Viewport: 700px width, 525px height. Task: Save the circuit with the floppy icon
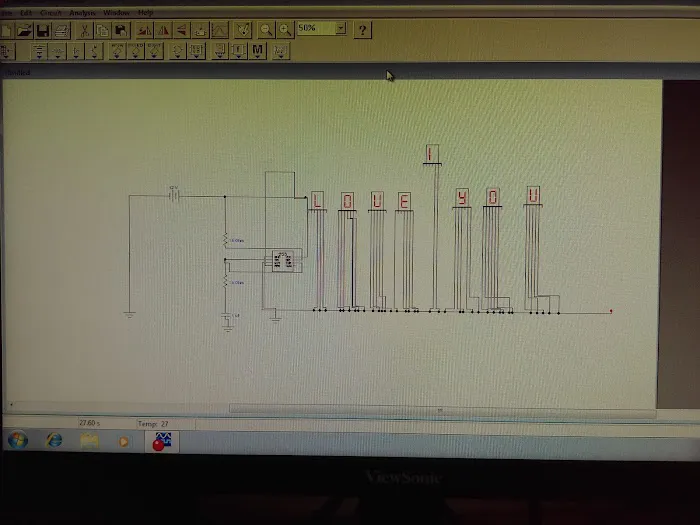43,30
